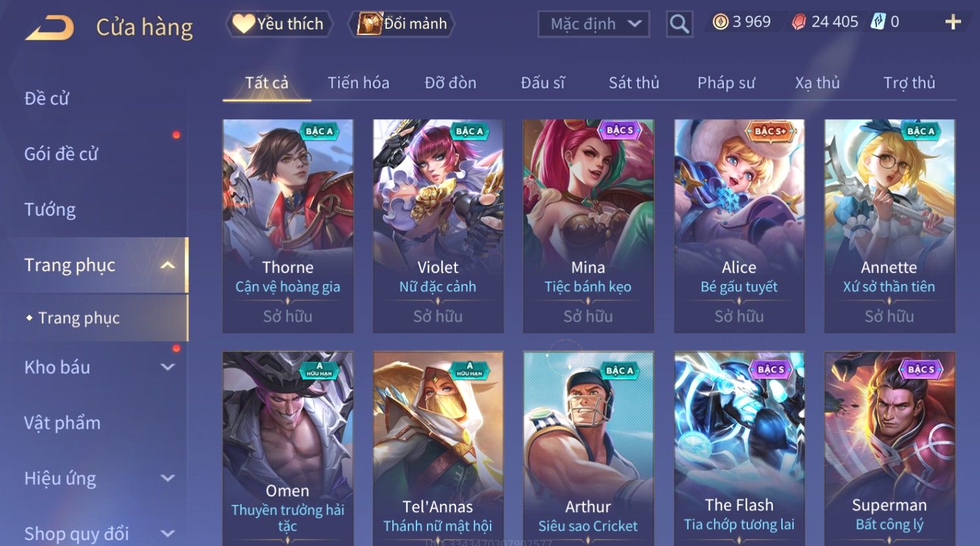Click the gold coin balance icon
The width and height of the screenshot is (980, 546).
point(720,22)
